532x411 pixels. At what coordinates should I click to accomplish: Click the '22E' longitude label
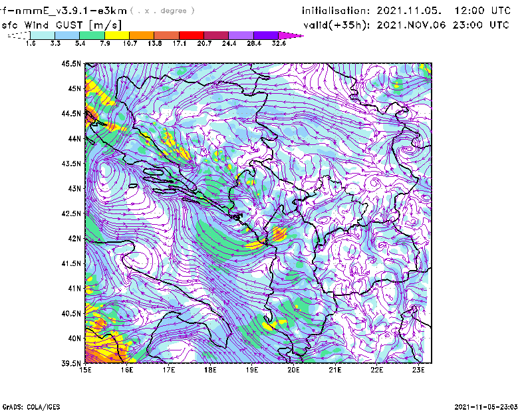(x=376, y=370)
